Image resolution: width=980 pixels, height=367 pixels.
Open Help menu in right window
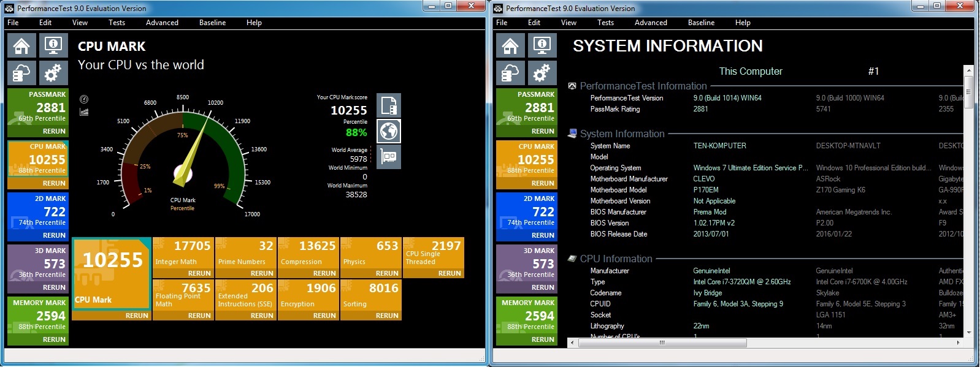743,23
